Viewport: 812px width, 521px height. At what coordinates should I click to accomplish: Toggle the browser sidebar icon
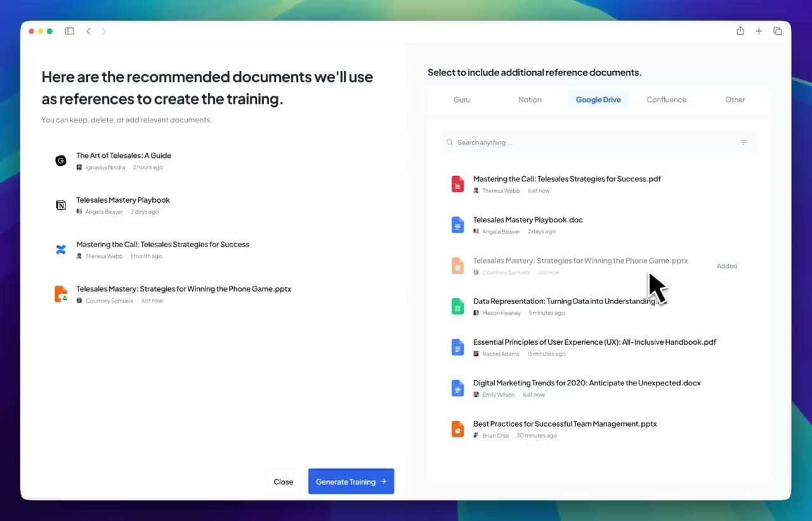(69, 31)
